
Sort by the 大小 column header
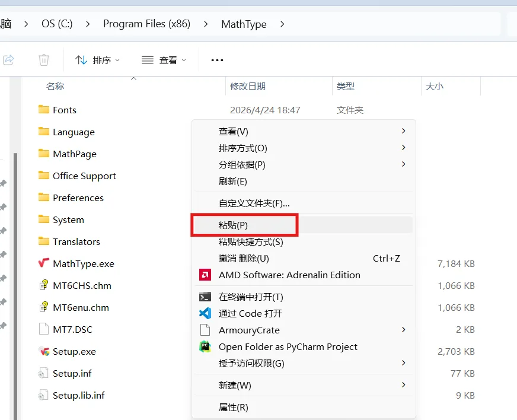point(434,87)
